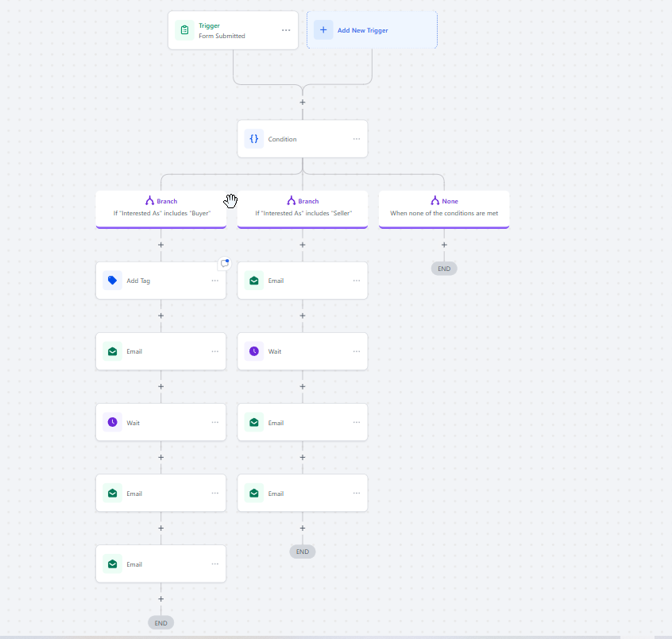The image size is (672, 639).
Task: Click the END marker under the None branch
Action: click(444, 268)
